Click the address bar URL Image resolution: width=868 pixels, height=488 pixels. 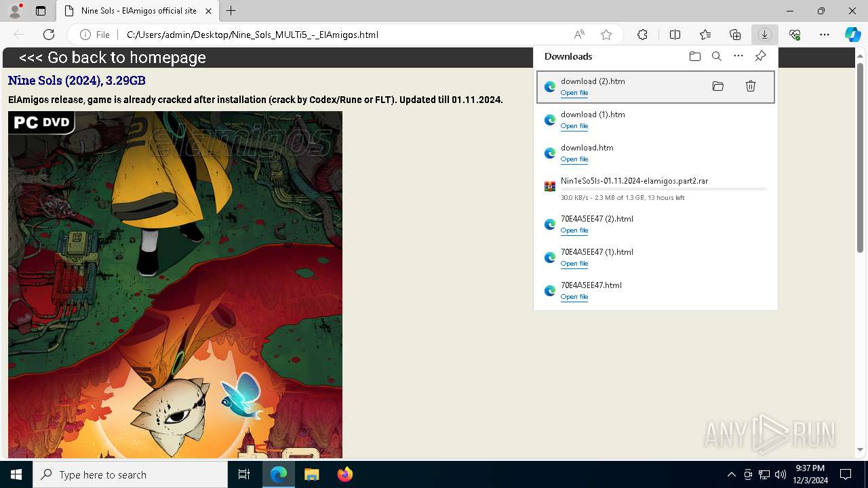252,35
